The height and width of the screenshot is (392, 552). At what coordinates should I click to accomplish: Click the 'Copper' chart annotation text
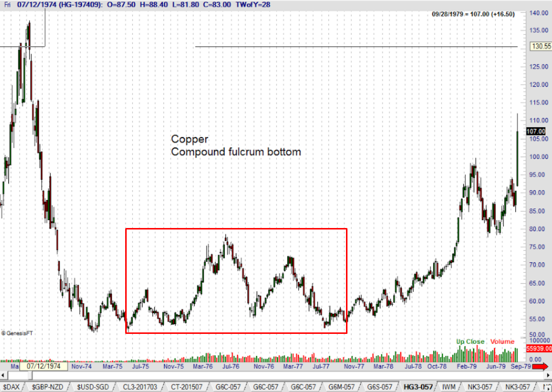[190, 139]
